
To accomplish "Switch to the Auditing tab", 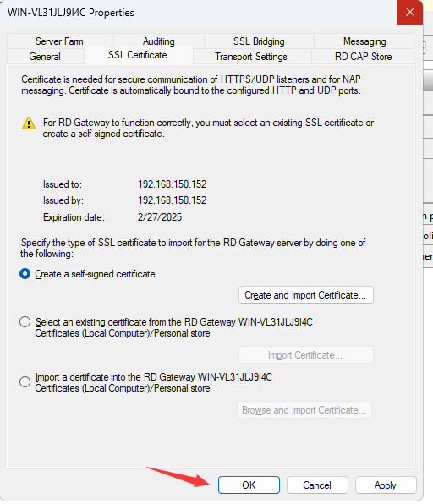I will 159,41.
